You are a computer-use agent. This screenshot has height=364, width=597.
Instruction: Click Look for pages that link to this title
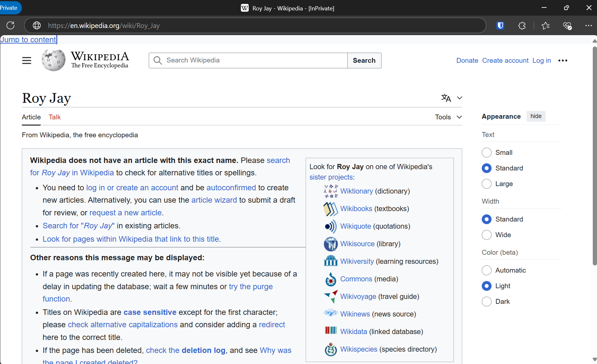pyautogui.click(x=131, y=239)
